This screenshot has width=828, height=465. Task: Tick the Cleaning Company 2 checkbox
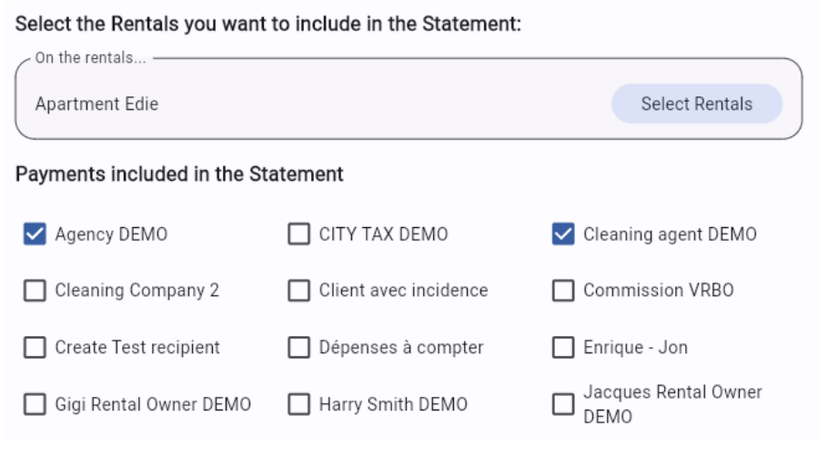(35, 291)
